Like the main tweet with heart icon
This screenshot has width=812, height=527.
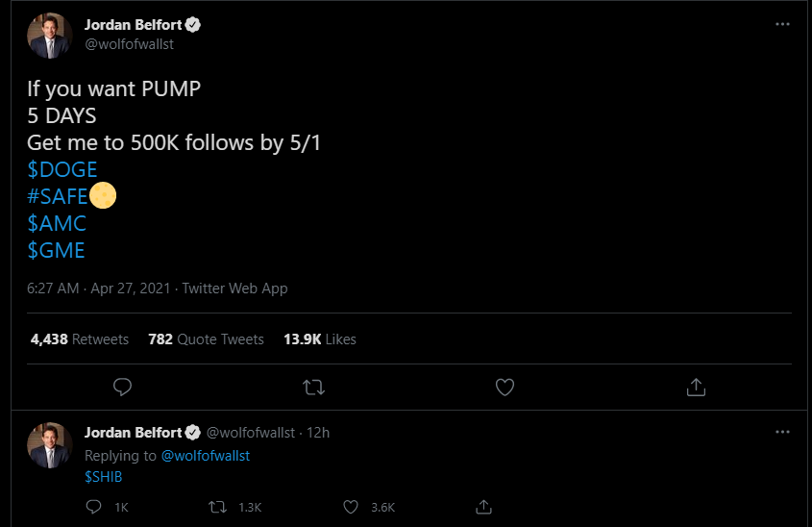click(504, 387)
